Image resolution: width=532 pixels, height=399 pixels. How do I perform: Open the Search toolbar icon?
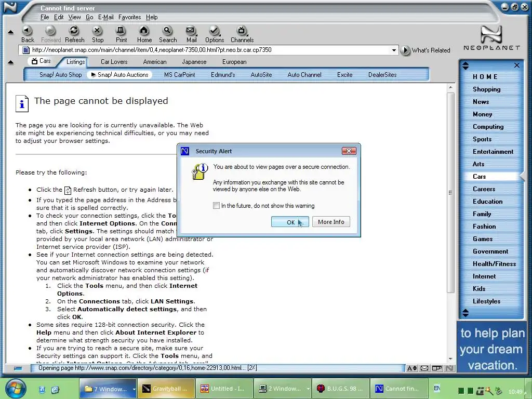[x=167, y=31]
